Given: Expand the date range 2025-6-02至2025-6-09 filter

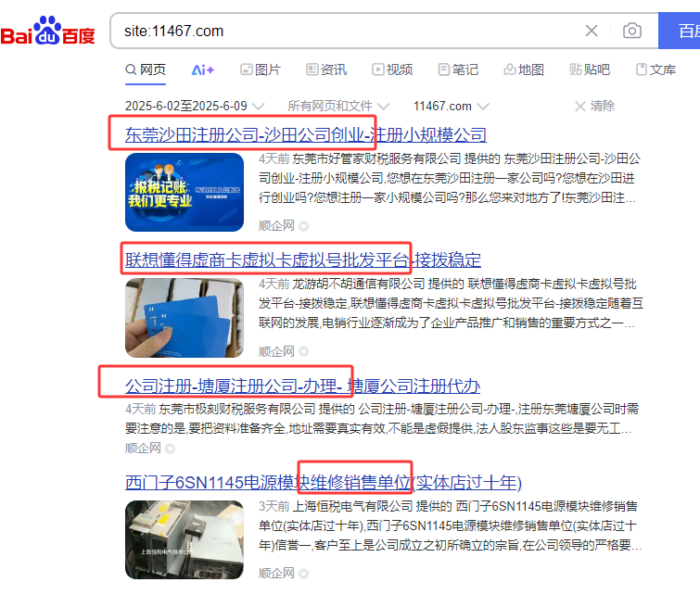Looking at the screenshot, I should coord(195,106).
